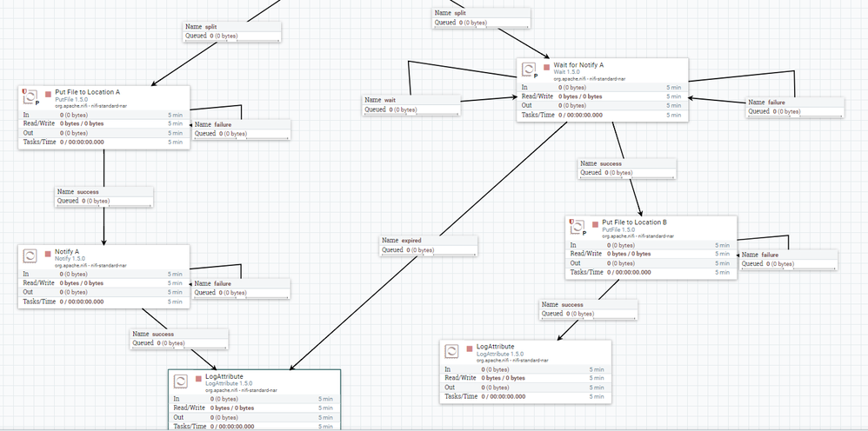Screen dimensions: 868x431
Task: Click the Put File to Location B processor icon
Action: click(578, 226)
